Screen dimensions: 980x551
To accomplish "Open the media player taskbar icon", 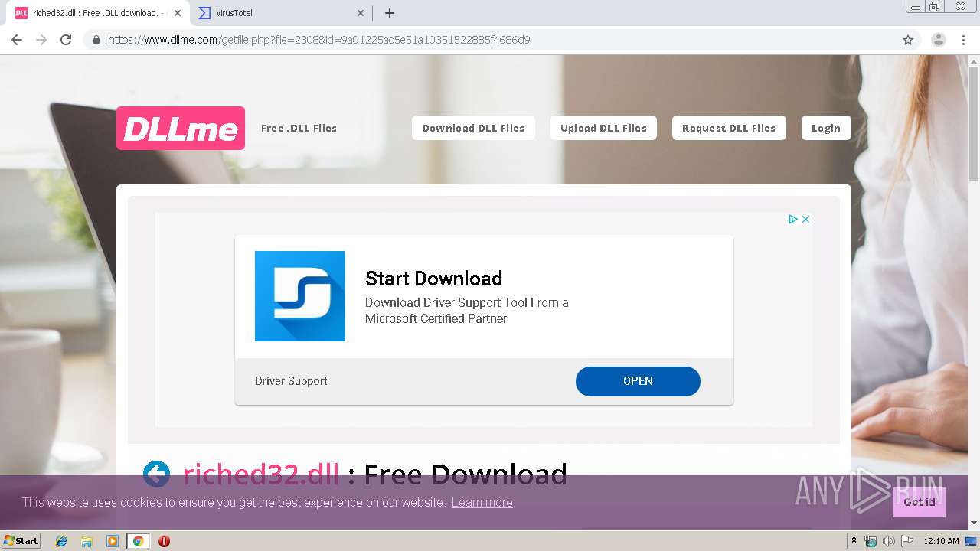I will [113, 541].
